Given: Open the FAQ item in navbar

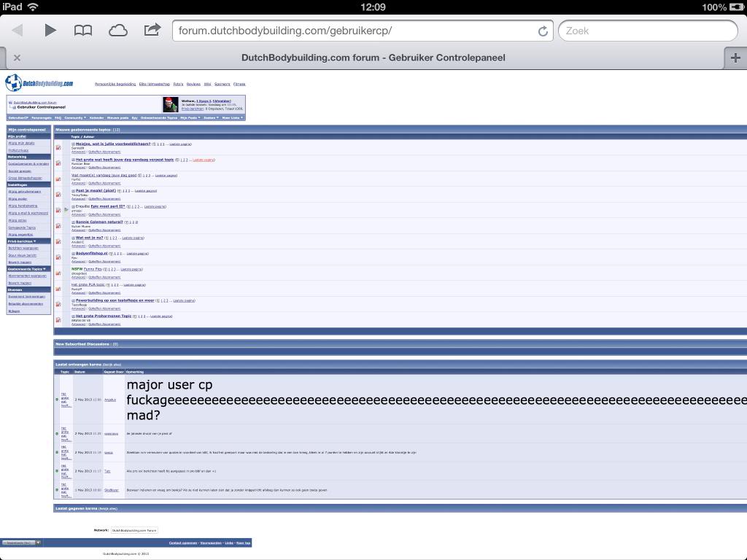Looking at the screenshot, I should coord(58,117).
